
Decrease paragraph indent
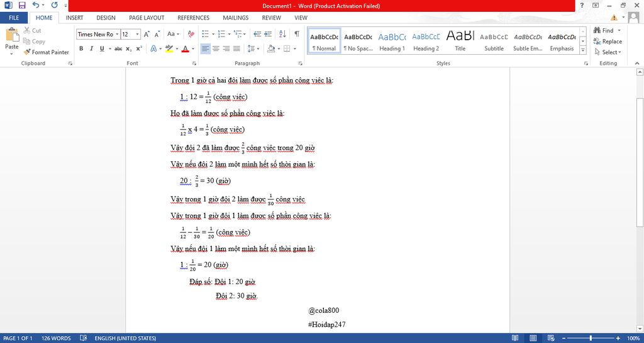(x=257, y=34)
